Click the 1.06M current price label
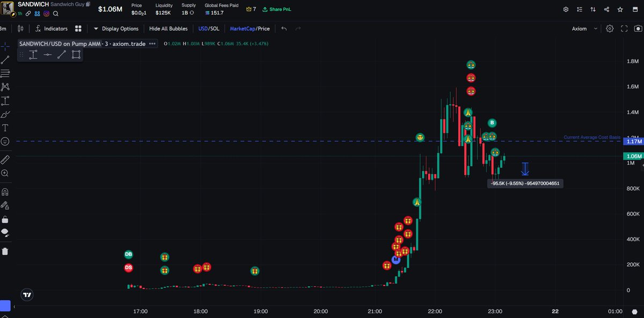This screenshot has width=644, height=318. coord(633,156)
